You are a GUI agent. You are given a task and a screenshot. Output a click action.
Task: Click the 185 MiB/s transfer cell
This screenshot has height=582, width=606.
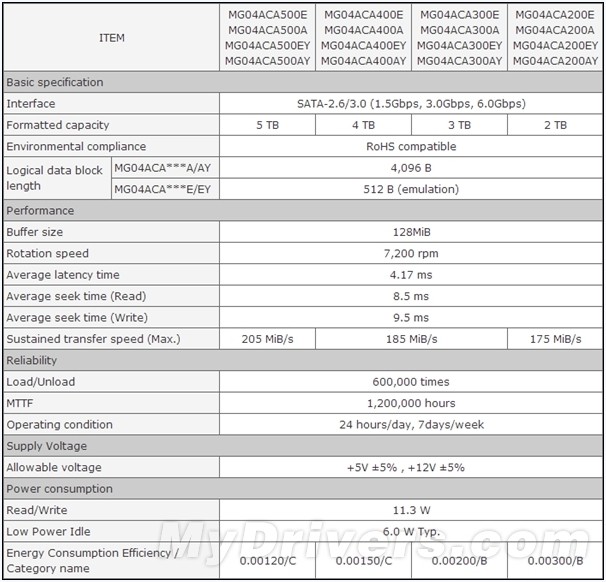pos(411,339)
